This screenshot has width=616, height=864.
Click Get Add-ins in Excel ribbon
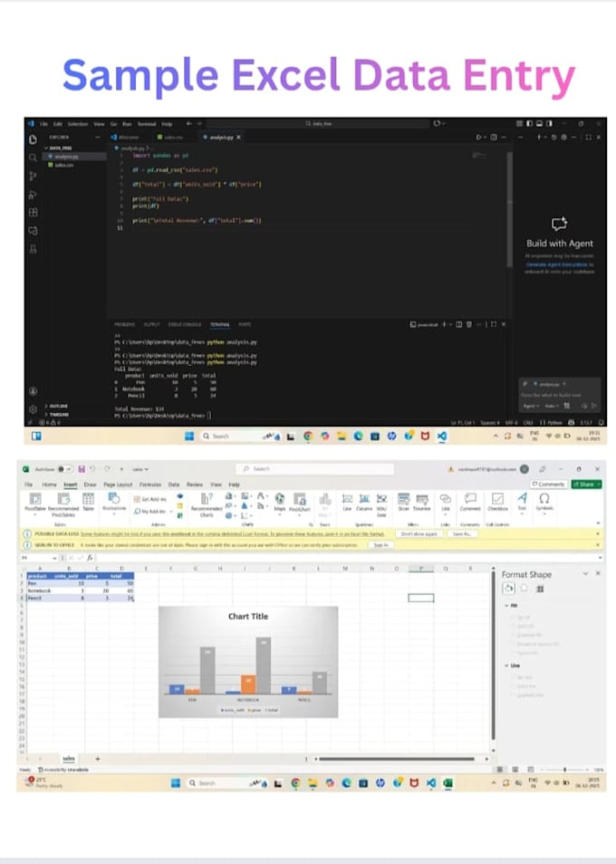click(x=149, y=499)
